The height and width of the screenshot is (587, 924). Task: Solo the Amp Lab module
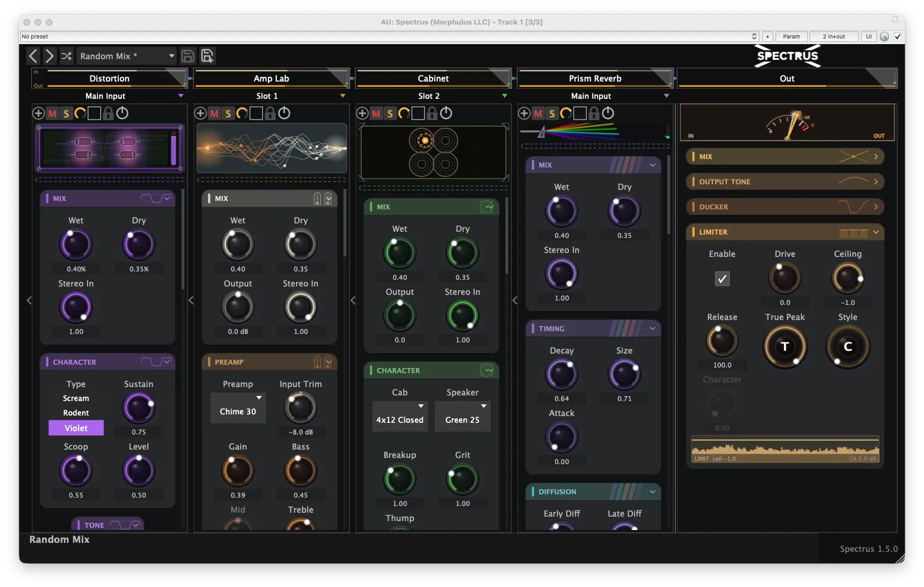[x=228, y=114]
